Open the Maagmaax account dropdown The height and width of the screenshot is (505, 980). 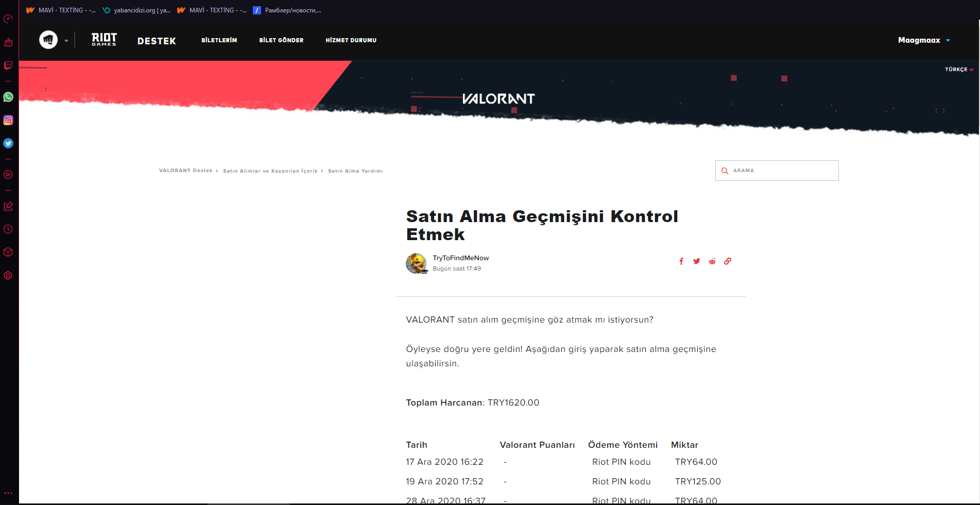tap(924, 40)
